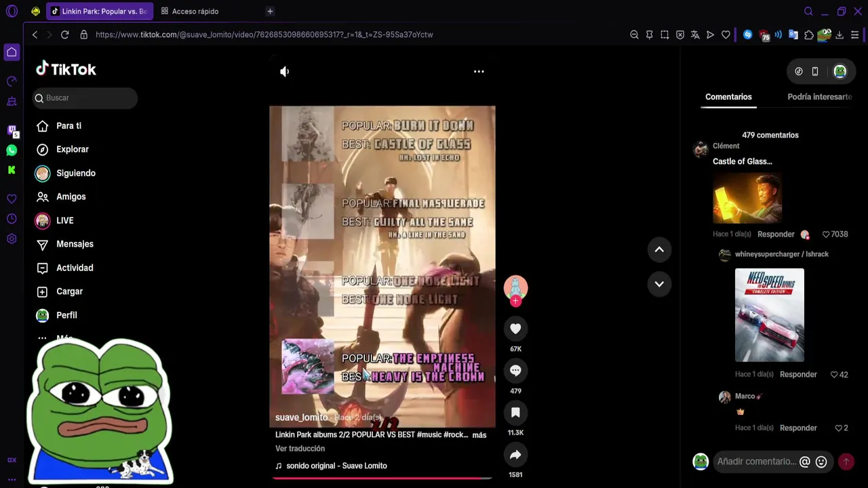Like Marco's comment with 2 likes

coord(838,428)
